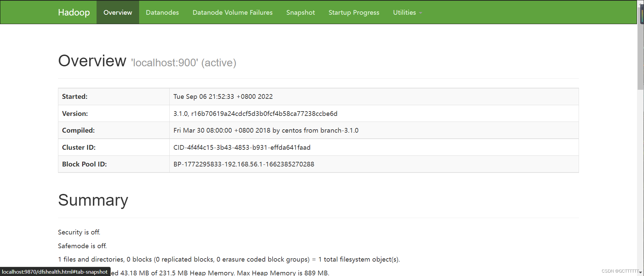Click the Utilities dropdown caret arrow

pos(420,13)
